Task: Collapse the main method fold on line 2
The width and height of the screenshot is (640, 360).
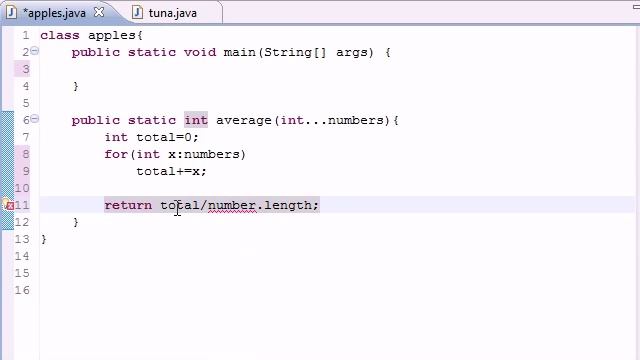Action: click(35, 51)
